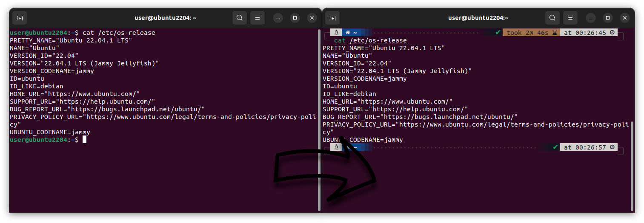Open search in the left terminal window
Image resolution: width=644 pixels, height=223 pixels.
point(240,18)
